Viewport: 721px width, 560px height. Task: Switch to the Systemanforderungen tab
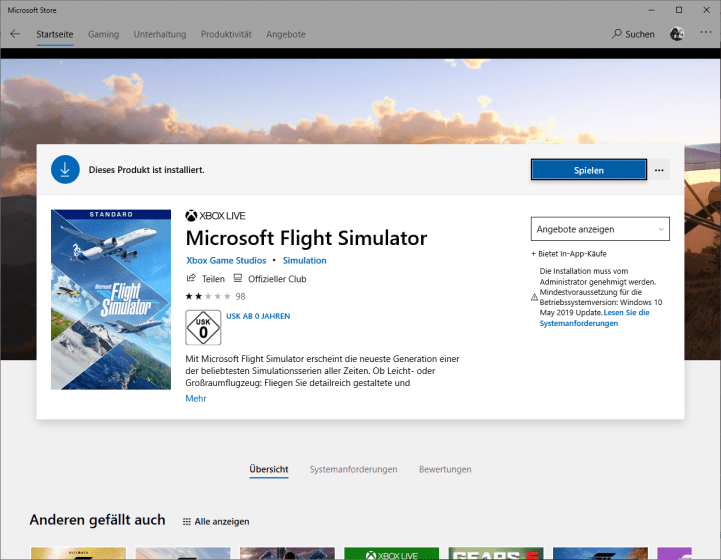click(x=353, y=469)
